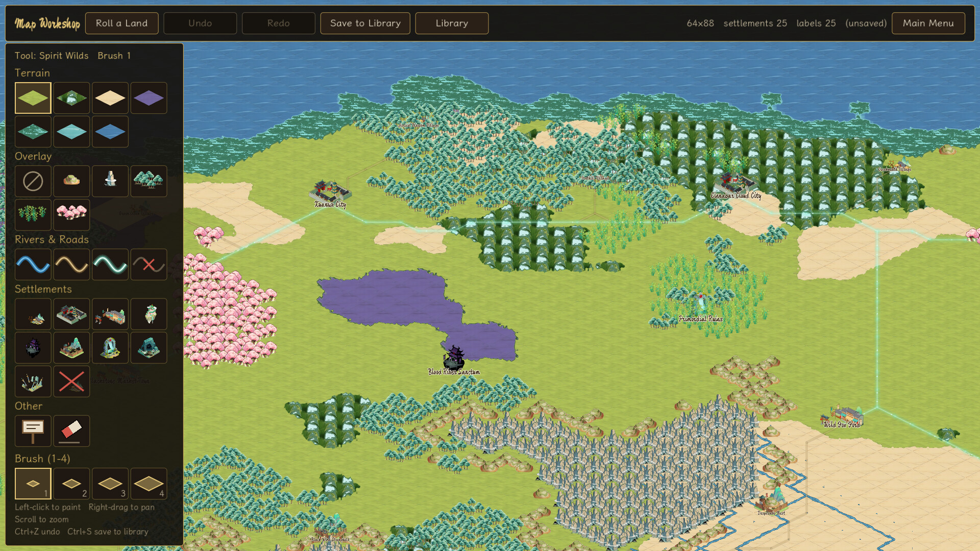This screenshot has width=980, height=551.
Task: Click the Undo button
Action: tap(200, 23)
